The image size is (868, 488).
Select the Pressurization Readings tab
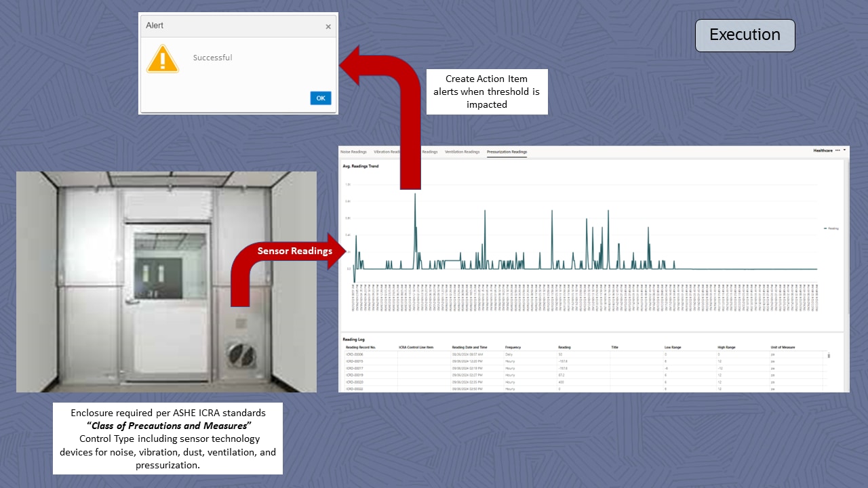pos(507,152)
